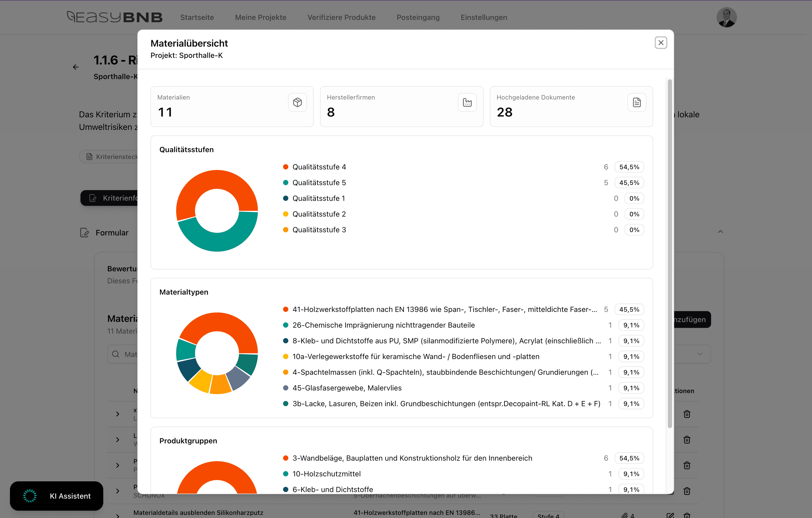Screen dimensions: 812x518
Task: Expand the second material table row
Action: tap(117, 439)
